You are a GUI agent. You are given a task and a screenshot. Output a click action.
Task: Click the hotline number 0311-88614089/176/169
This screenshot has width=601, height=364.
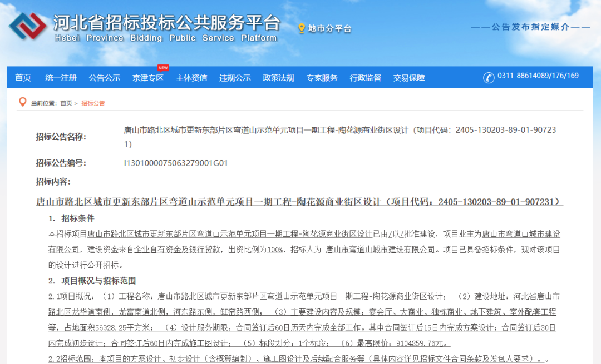click(x=538, y=76)
